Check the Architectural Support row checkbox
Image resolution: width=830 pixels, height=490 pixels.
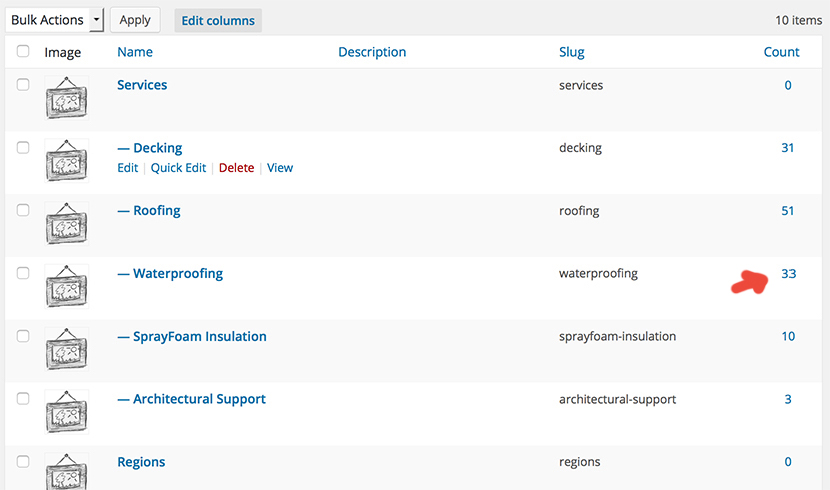(x=23, y=398)
